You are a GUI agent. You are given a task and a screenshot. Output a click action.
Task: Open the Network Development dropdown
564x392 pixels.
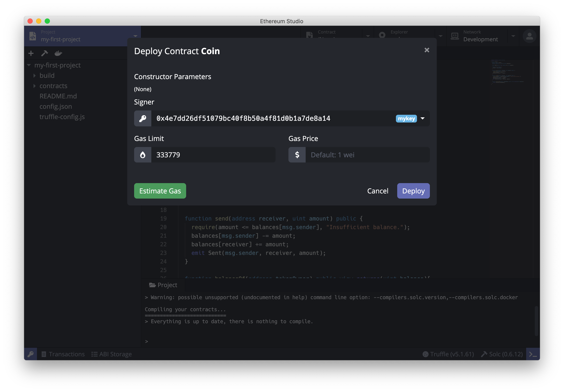pos(513,36)
